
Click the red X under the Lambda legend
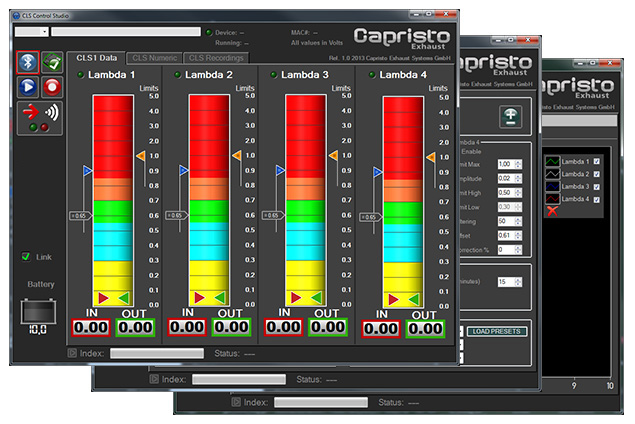(x=551, y=211)
